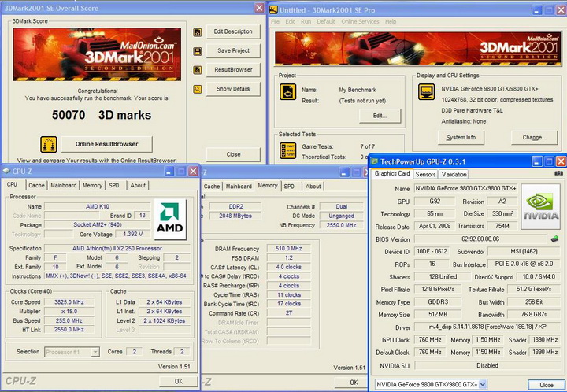Click the Selected Tests checklist icon

point(288,150)
